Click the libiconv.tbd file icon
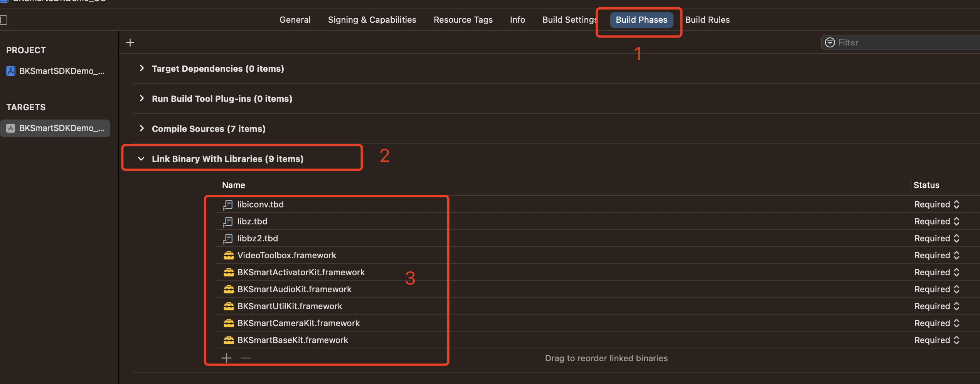Image resolution: width=980 pixels, height=384 pixels. pyautogui.click(x=228, y=205)
